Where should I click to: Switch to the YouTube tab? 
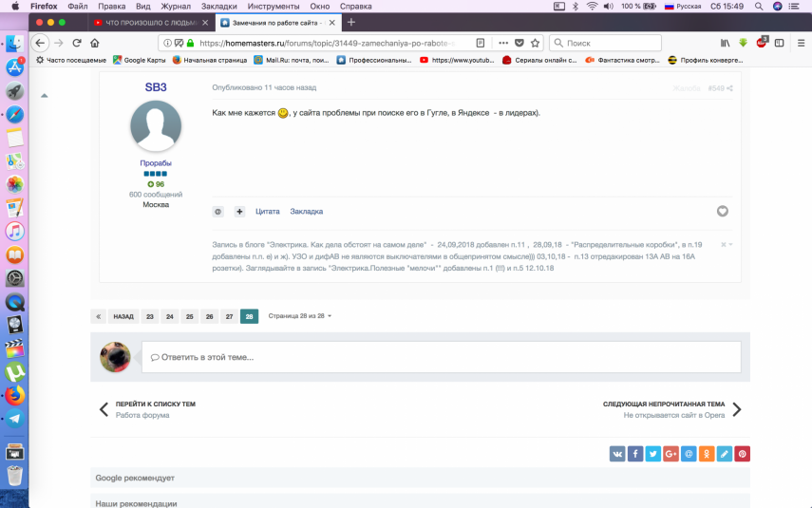(151, 22)
